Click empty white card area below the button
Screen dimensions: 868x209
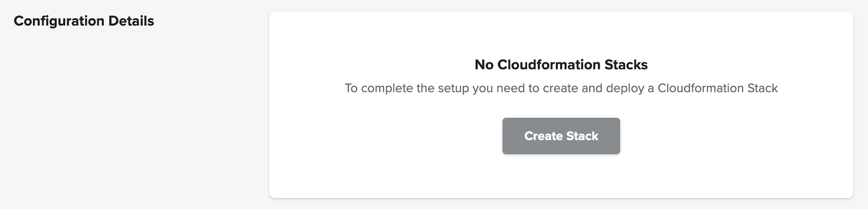(x=561, y=176)
